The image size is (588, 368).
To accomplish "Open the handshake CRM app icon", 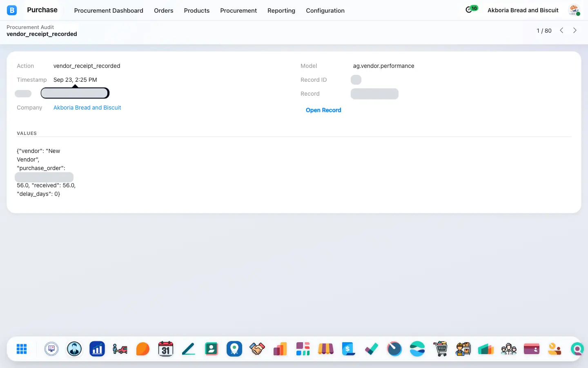I will pos(257,349).
